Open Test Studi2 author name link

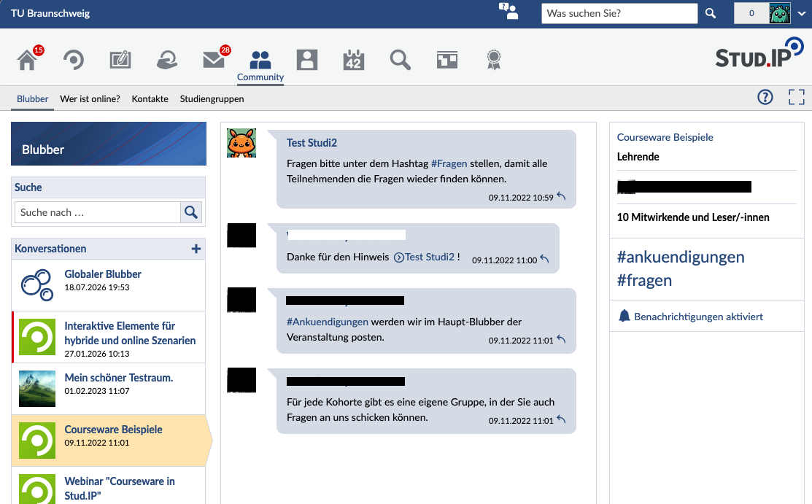[312, 143]
